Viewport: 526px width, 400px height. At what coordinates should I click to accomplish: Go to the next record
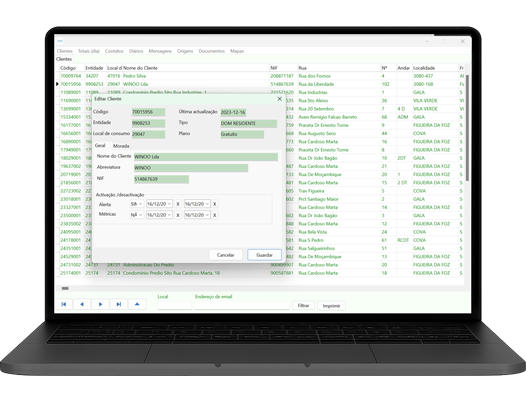click(100, 304)
